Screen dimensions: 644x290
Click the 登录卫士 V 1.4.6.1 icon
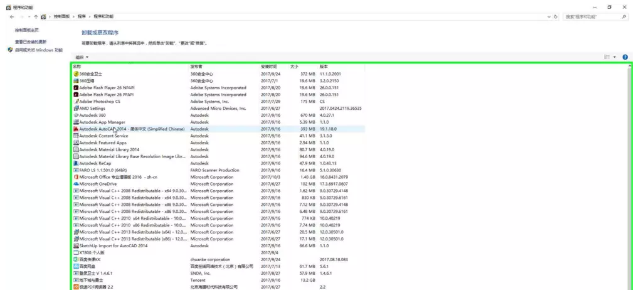76,273
